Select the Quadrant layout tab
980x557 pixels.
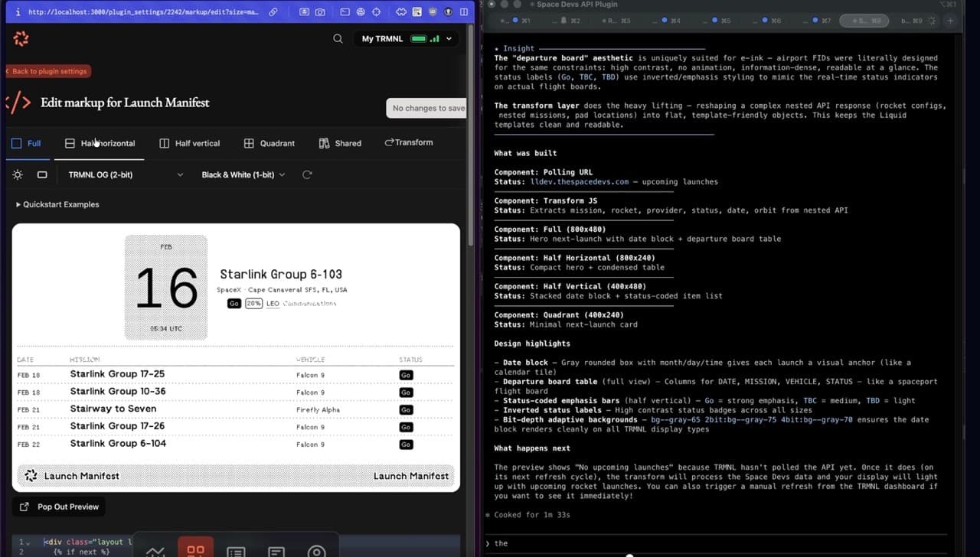[x=269, y=143]
